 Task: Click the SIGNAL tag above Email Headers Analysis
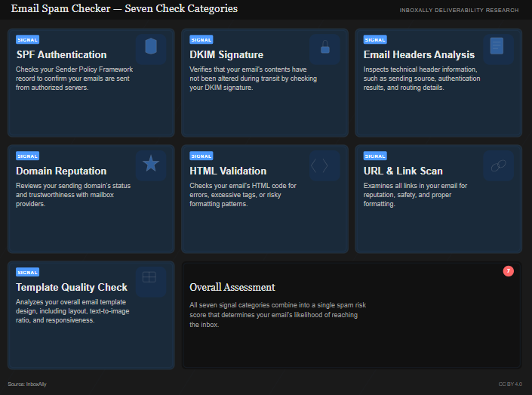point(375,40)
